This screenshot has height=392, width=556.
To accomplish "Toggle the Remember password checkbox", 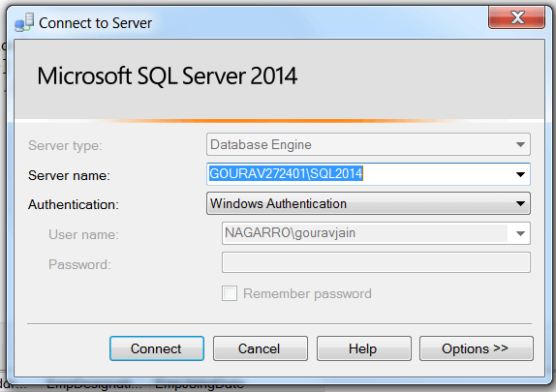I will (230, 293).
